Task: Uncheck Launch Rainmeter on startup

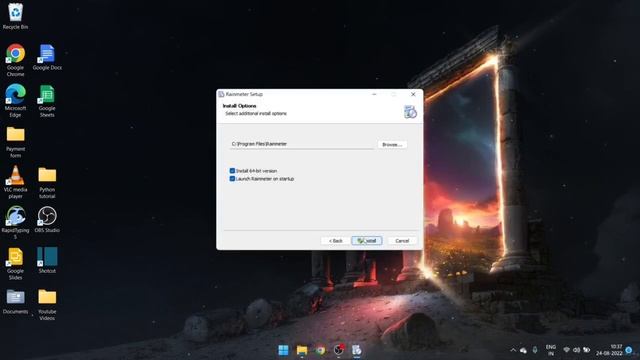Action: coord(232,179)
